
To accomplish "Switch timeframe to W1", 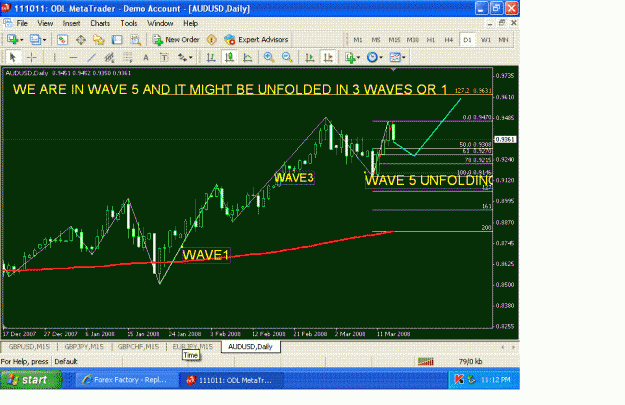I will [485, 39].
